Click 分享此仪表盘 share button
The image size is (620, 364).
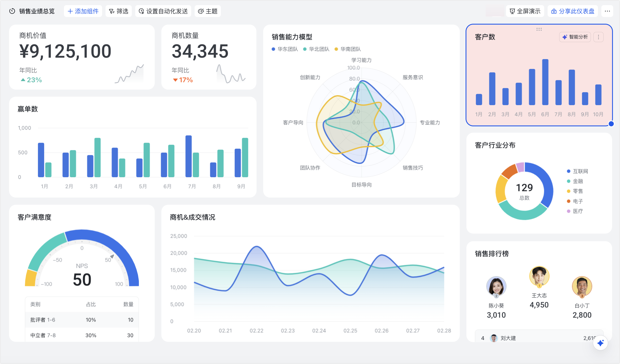[x=573, y=11]
